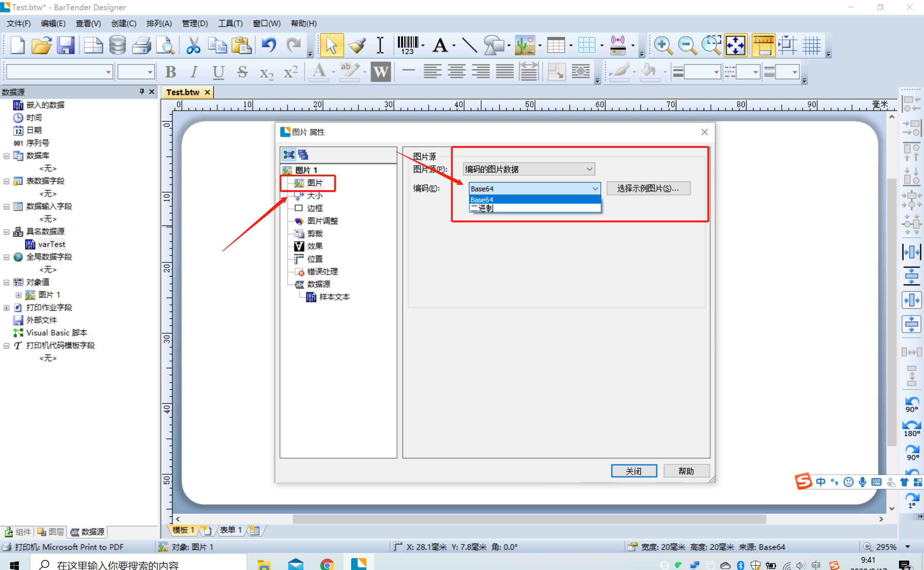This screenshot has height=570, width=924.
Task: Open the font color swatch picker
Action: click(x=333, y=72)
